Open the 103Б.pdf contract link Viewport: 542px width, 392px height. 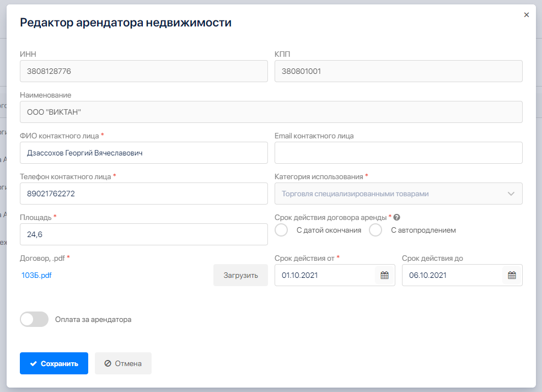[36, 275]
